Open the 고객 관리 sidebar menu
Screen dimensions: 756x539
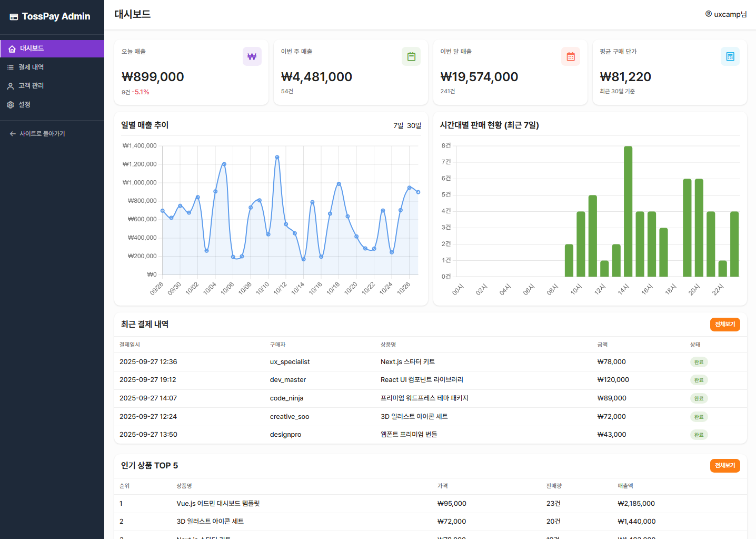(31, 86)
